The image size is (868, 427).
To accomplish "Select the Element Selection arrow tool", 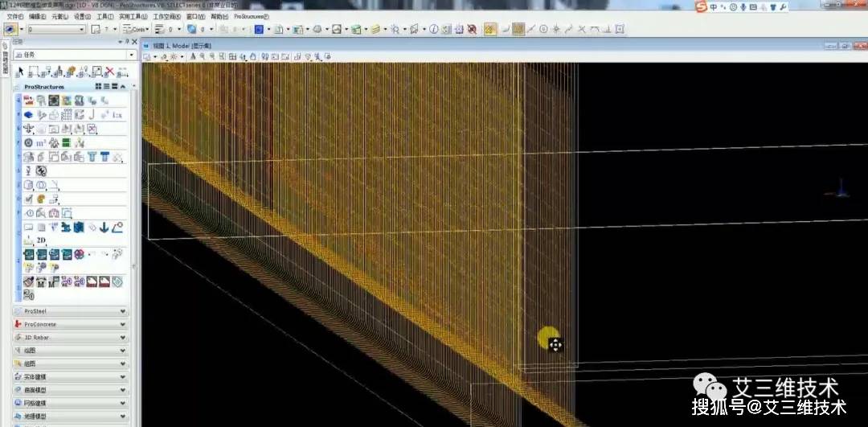I will (x=20, y=72).
